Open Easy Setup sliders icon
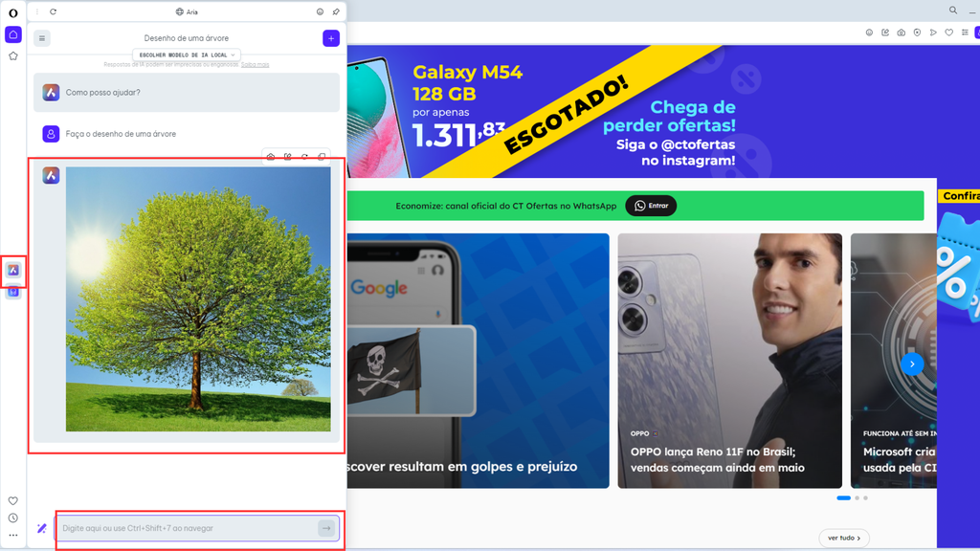The width and height of the screenshot is (980, 551). (965, 33)
